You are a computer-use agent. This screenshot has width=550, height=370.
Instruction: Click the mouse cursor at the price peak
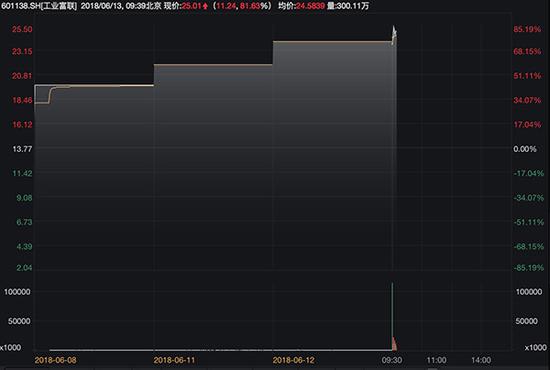(394, 31)
